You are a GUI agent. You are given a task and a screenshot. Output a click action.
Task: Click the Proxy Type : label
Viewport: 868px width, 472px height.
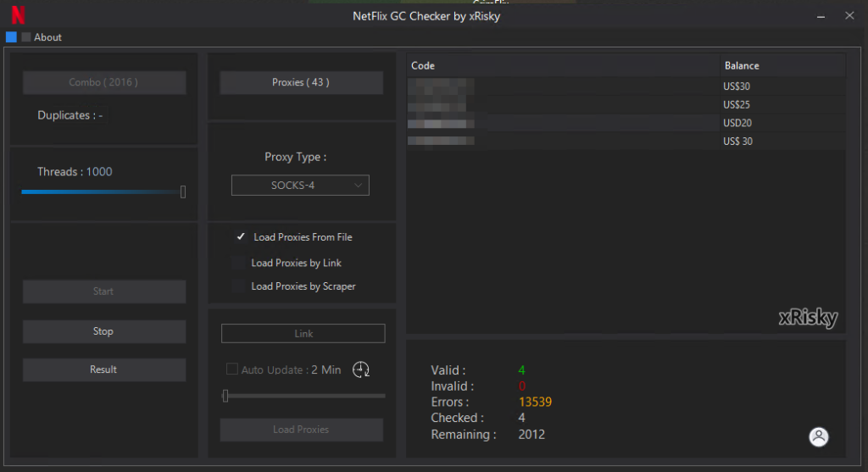click(x=296, y=157)
